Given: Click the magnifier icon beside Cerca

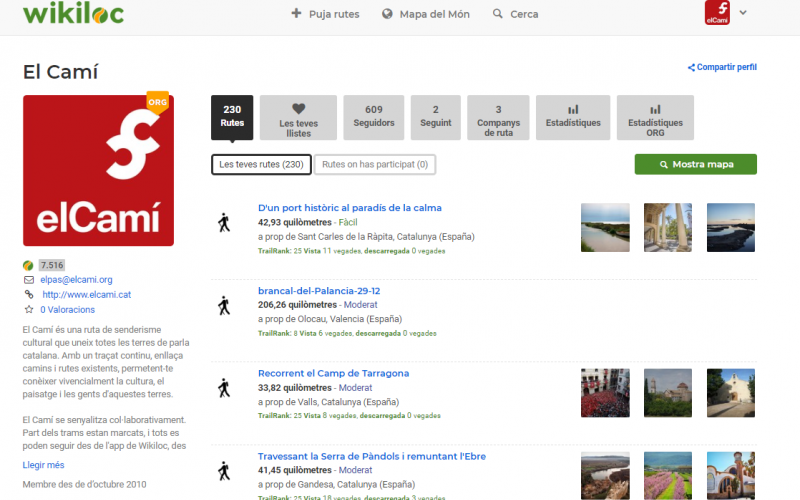Looking at the screenshot, I should tap(497, 14).
